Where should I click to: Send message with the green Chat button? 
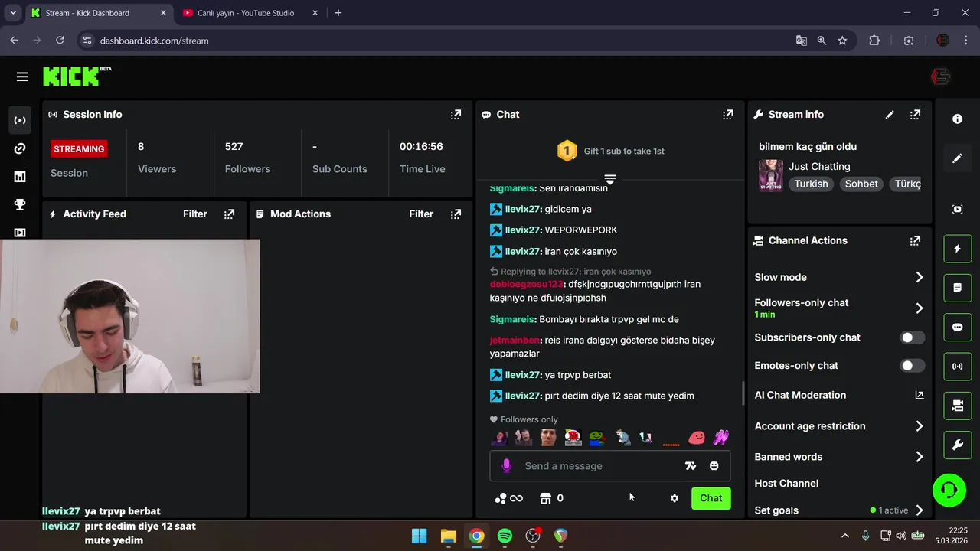coord(711,498)
